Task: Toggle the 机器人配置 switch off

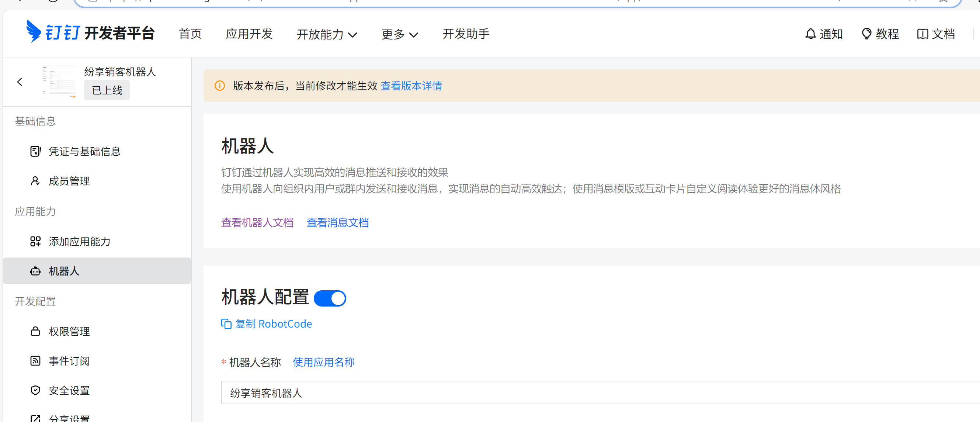Action: click(330, 298)
